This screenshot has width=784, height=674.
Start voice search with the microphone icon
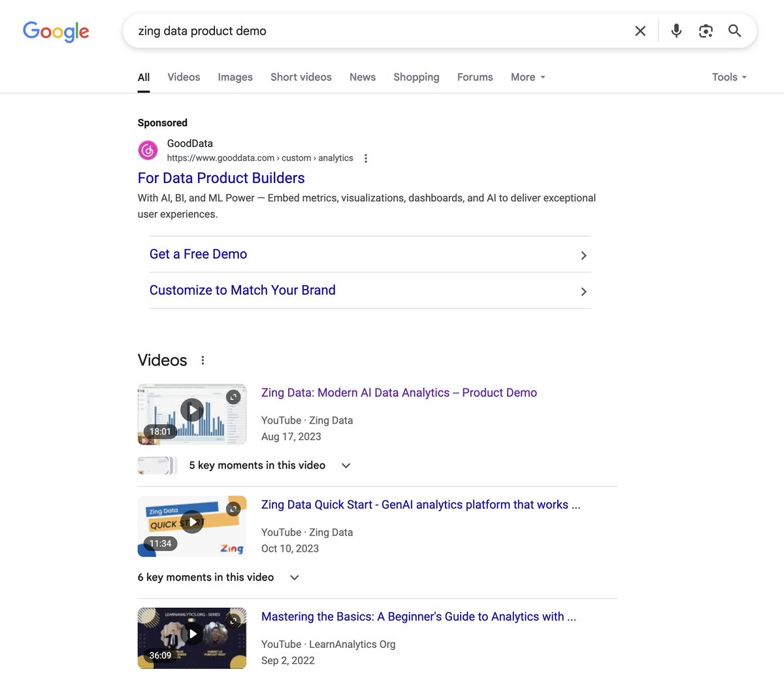(676, 31)
